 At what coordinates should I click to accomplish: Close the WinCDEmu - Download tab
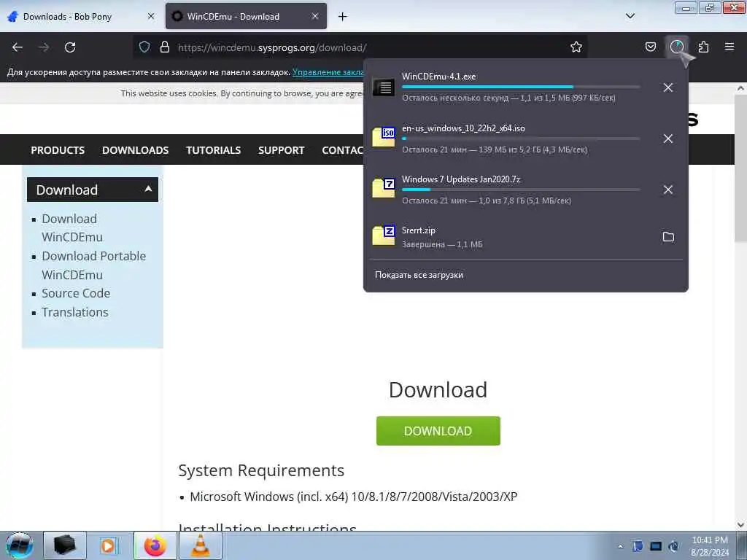pyautogui.click(x=315, y=16)
